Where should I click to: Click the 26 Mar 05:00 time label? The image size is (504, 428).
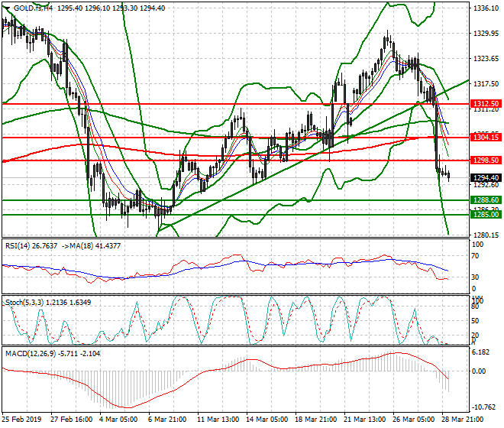(414, 420)
